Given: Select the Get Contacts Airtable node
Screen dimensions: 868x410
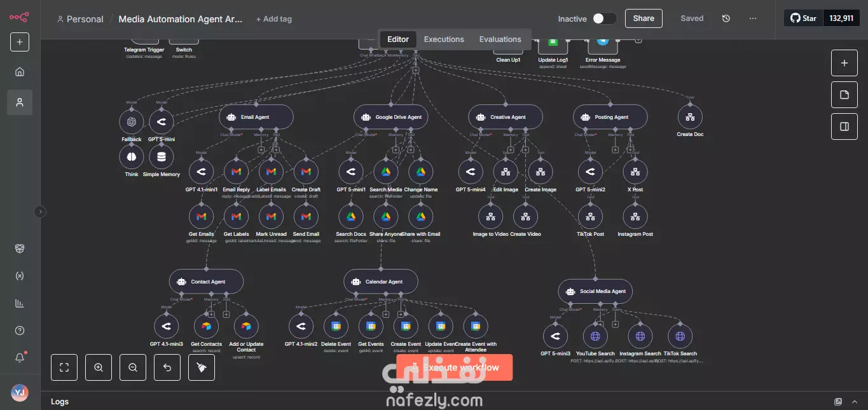Looking at the screenshot, I should coord(206,327).
